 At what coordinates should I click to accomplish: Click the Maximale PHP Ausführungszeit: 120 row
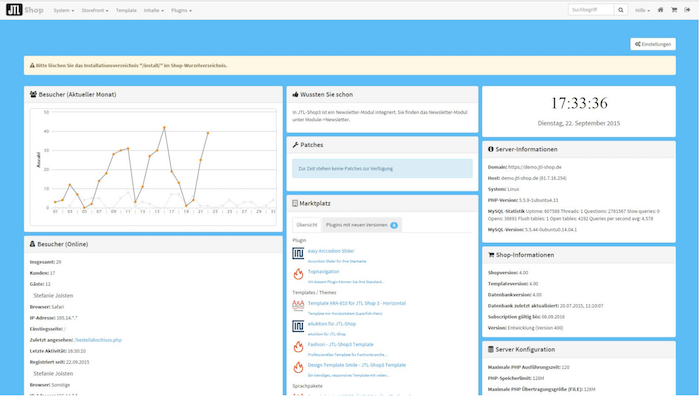coord(529,367)
